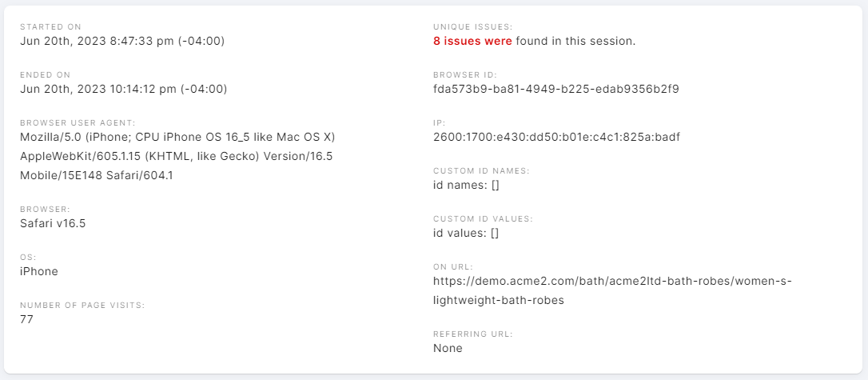The width and height of the screenshot is (868, 380).
Task: Click the browser user agent string
Action: click(177, 156)
